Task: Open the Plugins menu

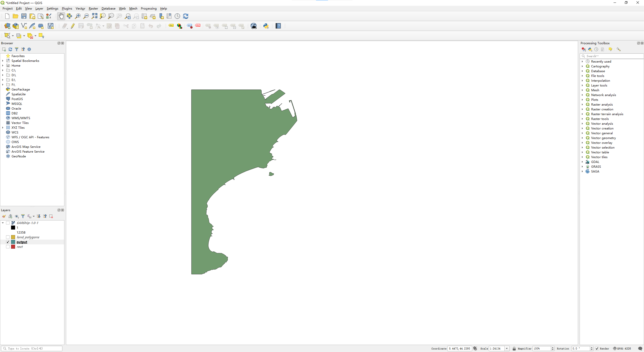Action: pos(67,9)
